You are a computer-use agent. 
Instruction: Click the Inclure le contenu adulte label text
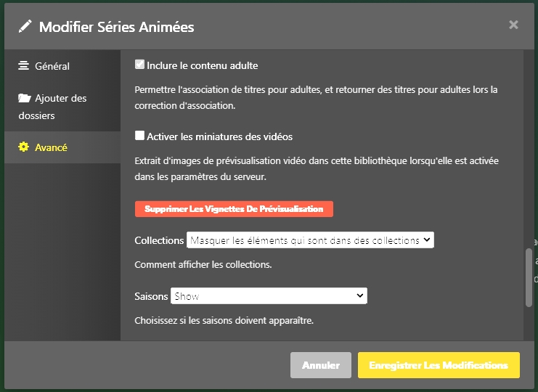coord(202,66)
